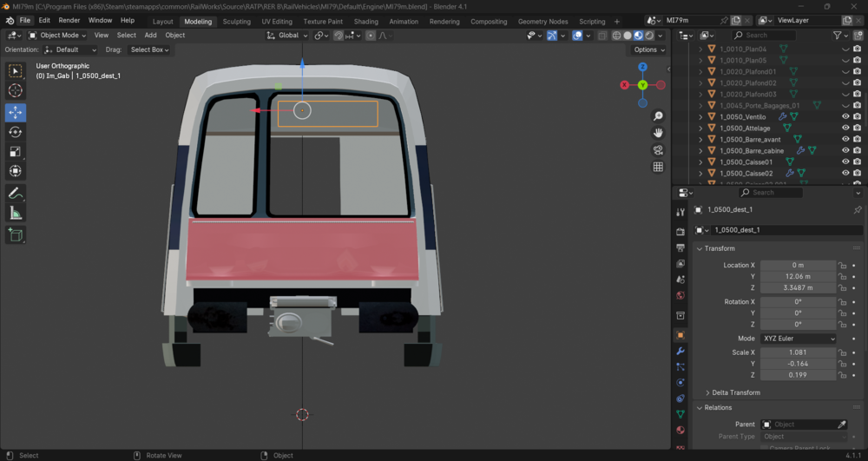Toggle X-ray display

point(602,36)
